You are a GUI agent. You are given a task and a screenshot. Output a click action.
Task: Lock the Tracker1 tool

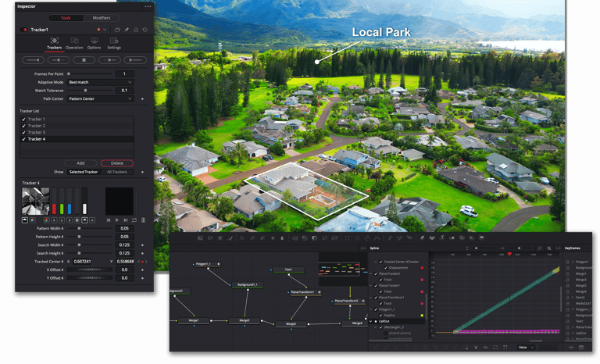click(x=136, y=30)
